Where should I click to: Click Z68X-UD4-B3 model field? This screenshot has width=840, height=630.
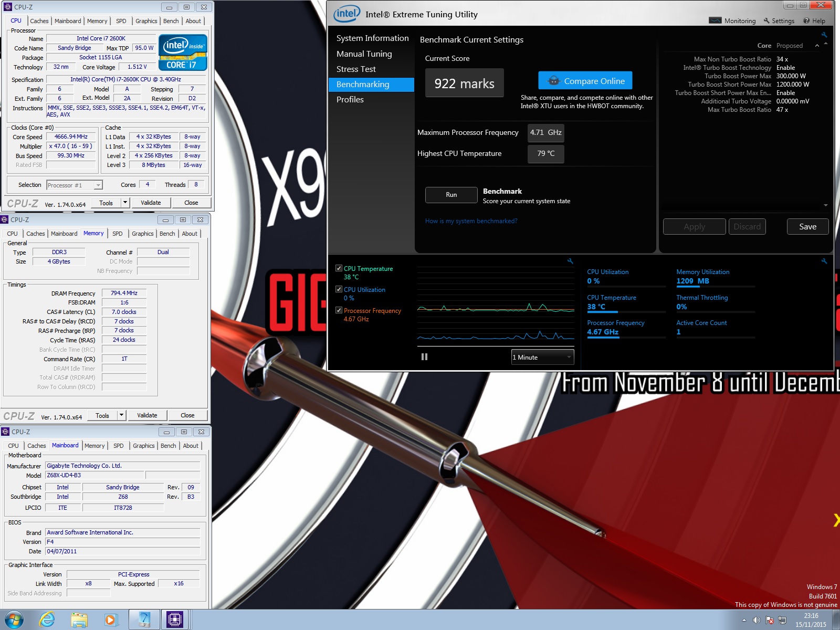click(94, 475)
